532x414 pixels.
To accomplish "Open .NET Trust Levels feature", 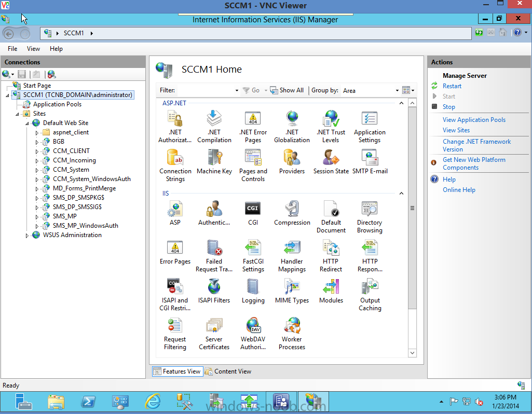I will coord(331,127).
